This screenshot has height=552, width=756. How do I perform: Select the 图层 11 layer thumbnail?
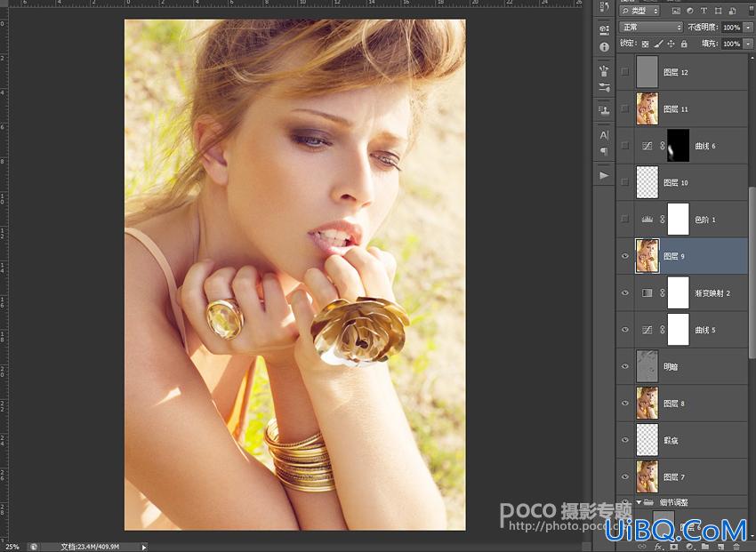pyautogui.click(x=647, y=108)
